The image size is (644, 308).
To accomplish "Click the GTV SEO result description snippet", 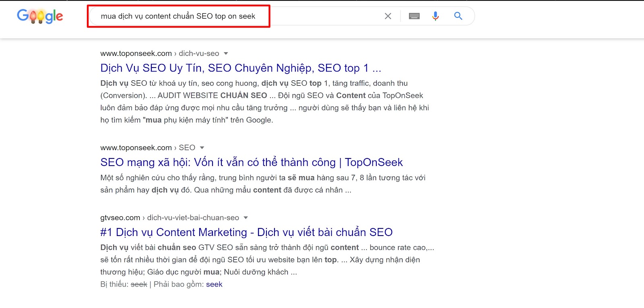I will tap(266, 260).
